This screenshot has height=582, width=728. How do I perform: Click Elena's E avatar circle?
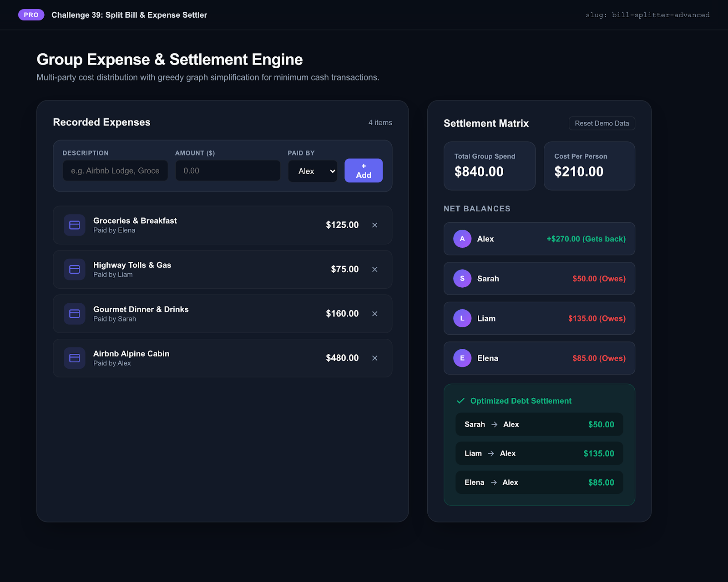(462, 358)
